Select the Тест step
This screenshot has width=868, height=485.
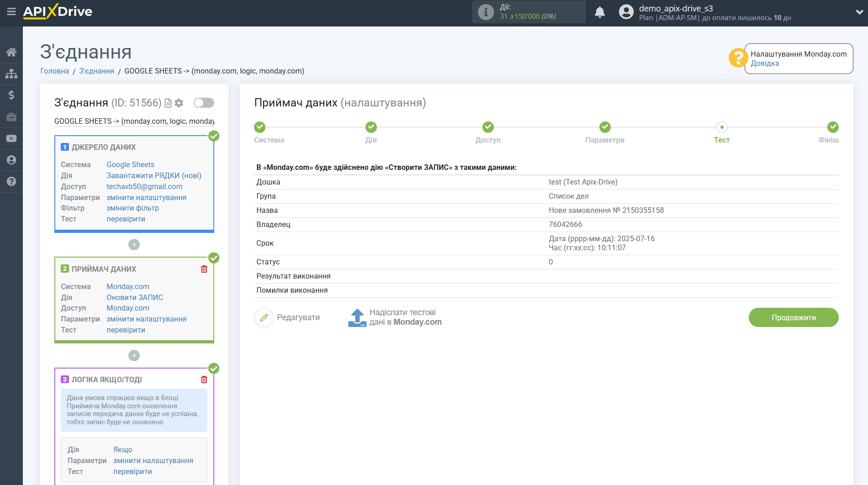[x=722, y=127]
